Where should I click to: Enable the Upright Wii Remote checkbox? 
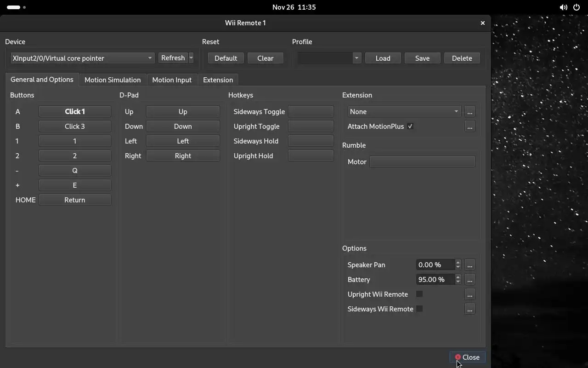pos(419,294)
